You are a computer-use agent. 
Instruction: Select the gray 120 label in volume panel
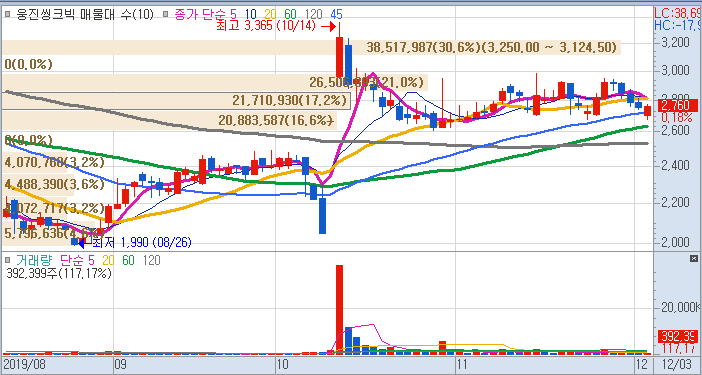coord(151,260)
